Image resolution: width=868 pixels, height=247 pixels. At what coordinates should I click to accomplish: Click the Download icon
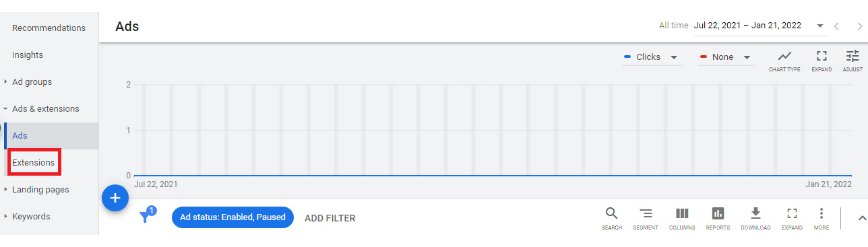point(755,214)
